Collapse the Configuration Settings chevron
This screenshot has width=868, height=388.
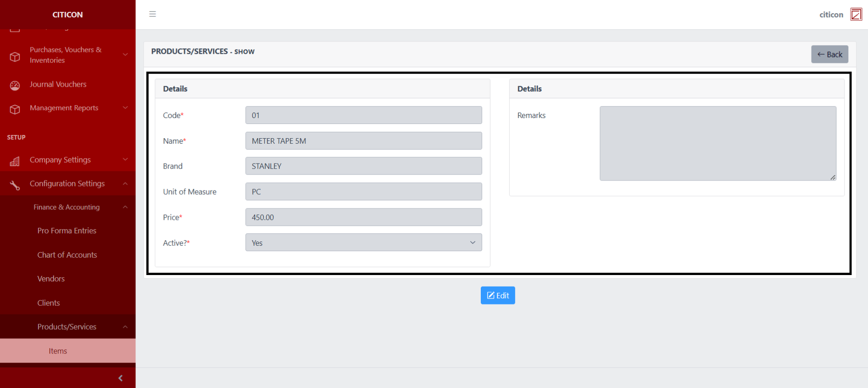point(125,184)
